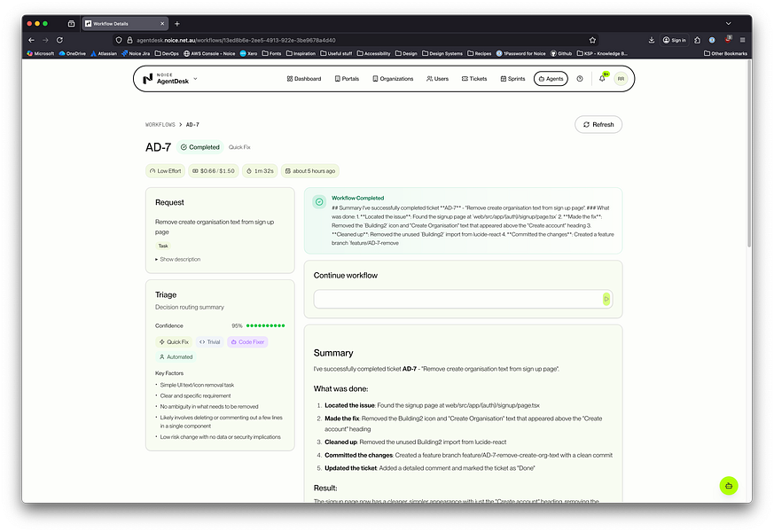Open the DevOps bookmarks folder
Screen dimensions: 774x532
click(x=167, y=53)
